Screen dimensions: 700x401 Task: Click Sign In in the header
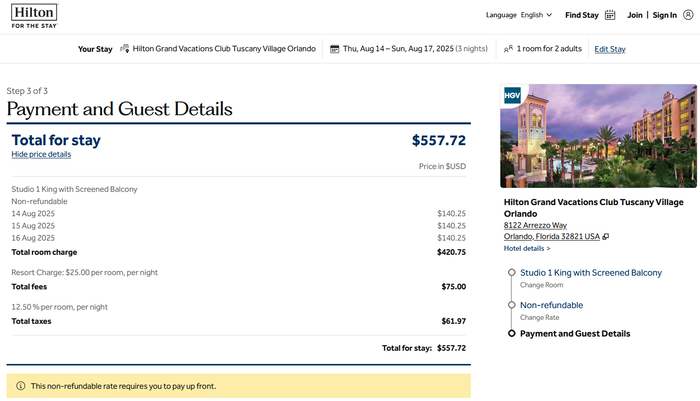click(664, 15)
